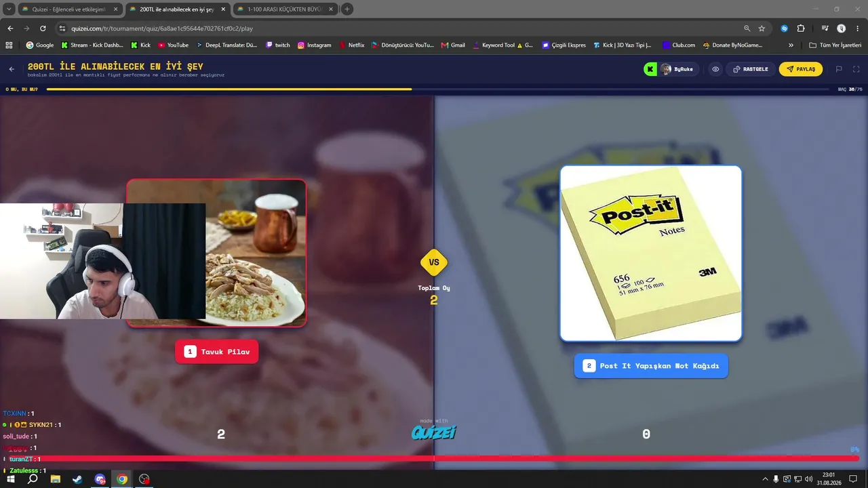Open the YouTube bookmark
This screenshot has height=488, width=868.
[173, 45]
